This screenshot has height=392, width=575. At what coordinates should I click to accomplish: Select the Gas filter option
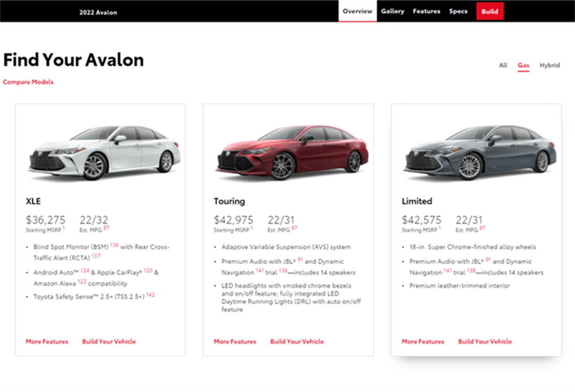[523, 66]
